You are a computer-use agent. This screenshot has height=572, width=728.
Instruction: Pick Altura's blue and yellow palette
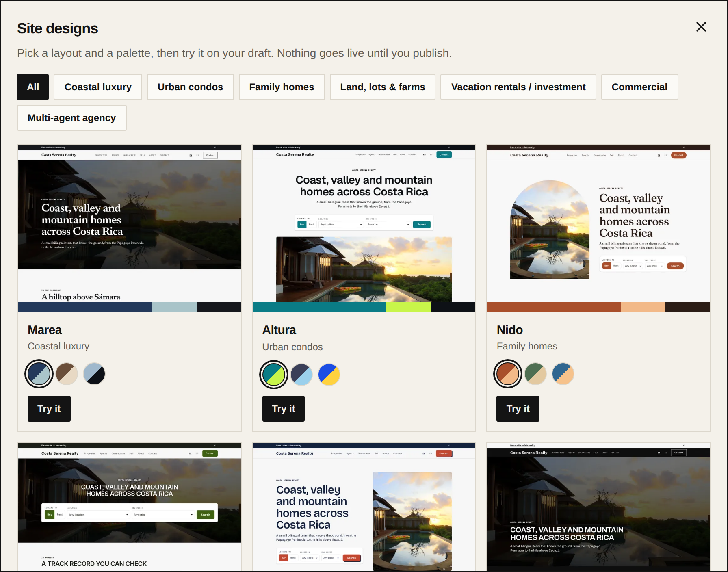tap(329, 375)
